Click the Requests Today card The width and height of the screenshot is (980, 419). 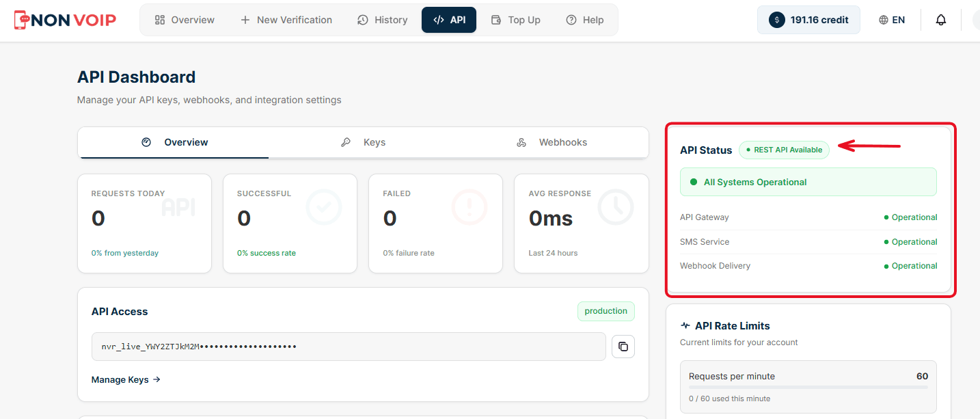coord(145,224)
